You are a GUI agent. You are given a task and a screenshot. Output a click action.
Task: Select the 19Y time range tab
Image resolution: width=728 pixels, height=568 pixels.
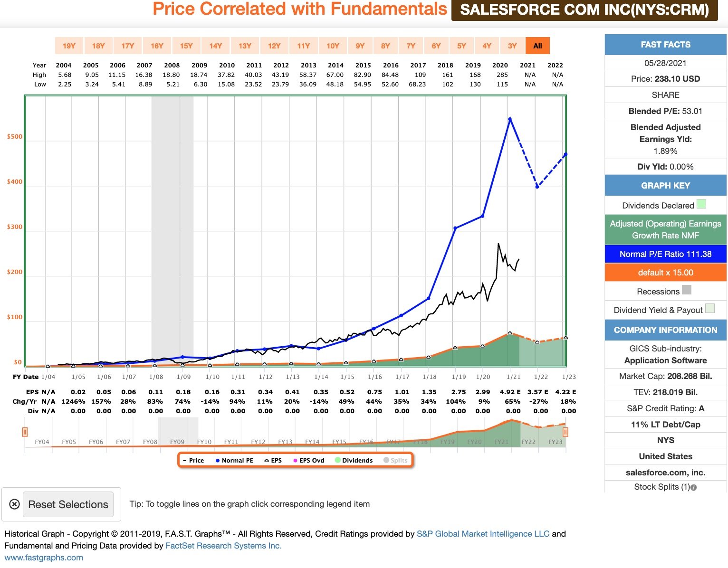69,46
